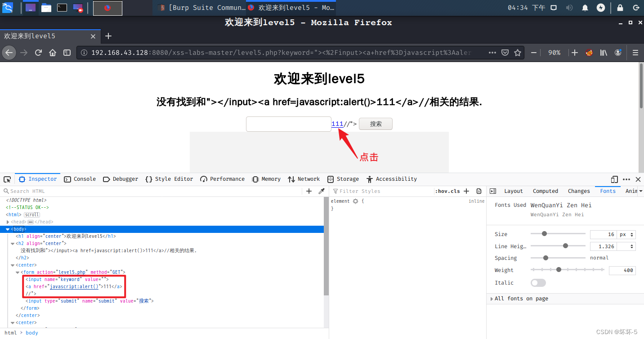Open page actions menu in address bar

click(x=492, y=53)
